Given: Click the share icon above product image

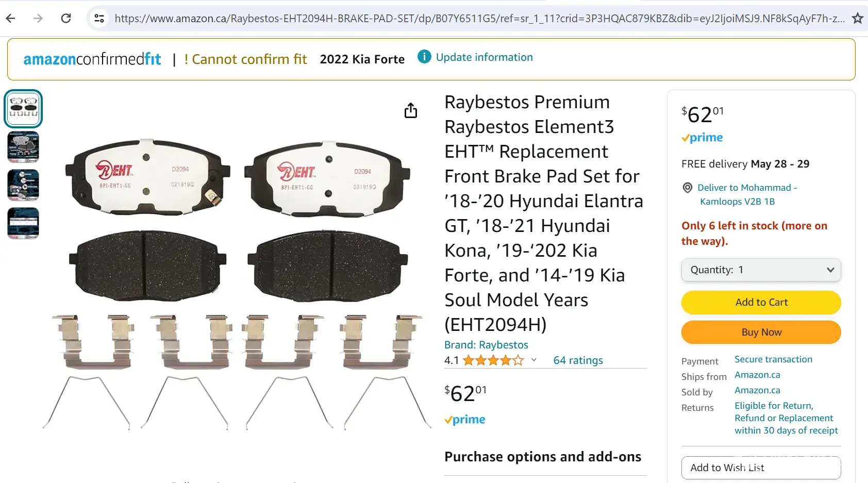Looking at the screenshot, I should click(410, 110).
